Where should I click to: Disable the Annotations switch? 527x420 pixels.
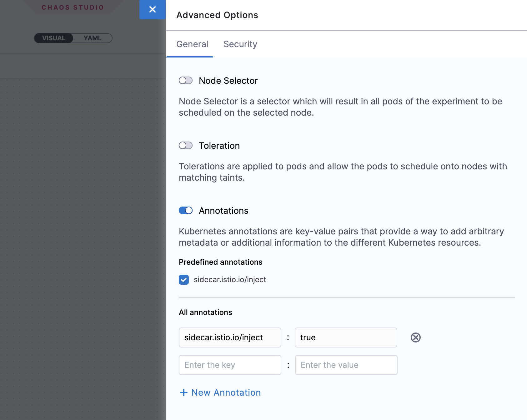(x=185, y=211)
